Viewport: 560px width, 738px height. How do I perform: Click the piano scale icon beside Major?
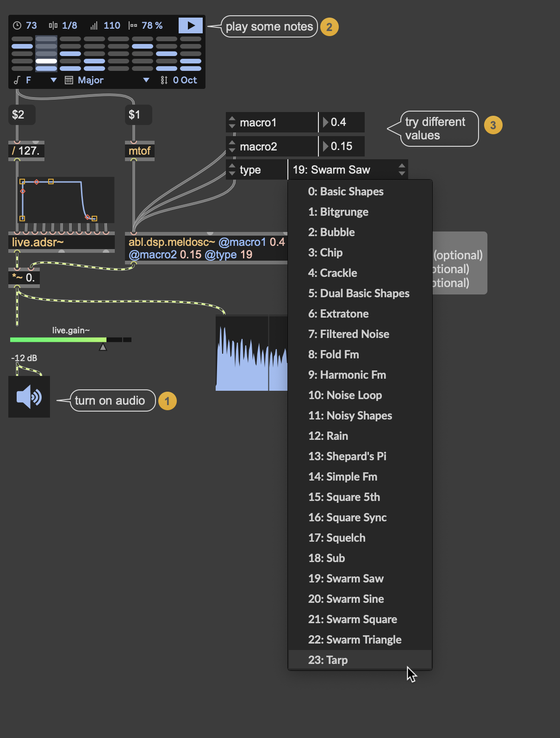69,80
